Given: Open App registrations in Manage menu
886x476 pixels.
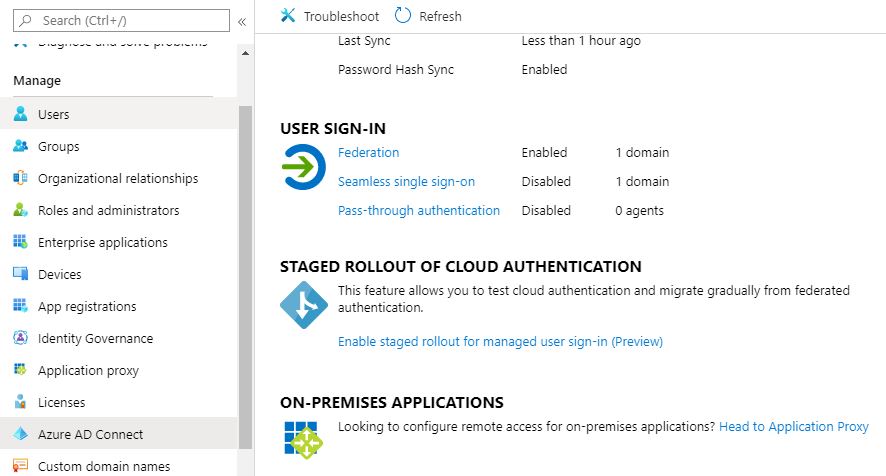Looking at the screenshot, I should 87,306.
